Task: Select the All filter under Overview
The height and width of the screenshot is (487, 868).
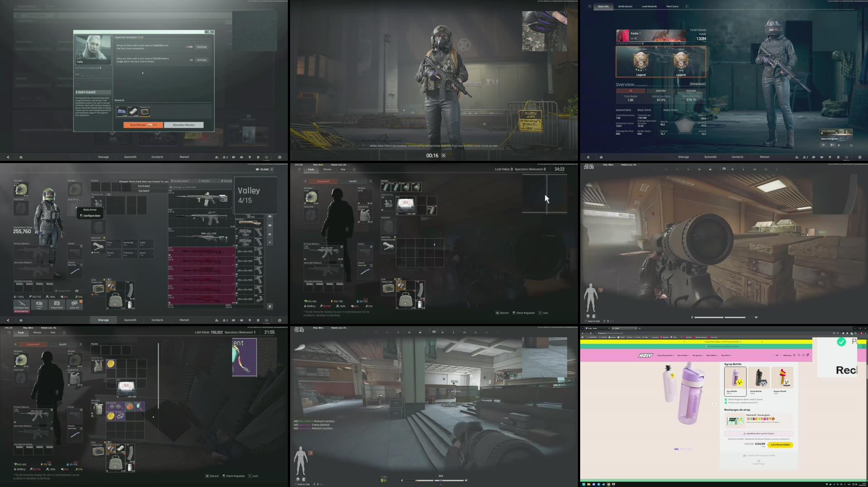Action: pos(630,91)
